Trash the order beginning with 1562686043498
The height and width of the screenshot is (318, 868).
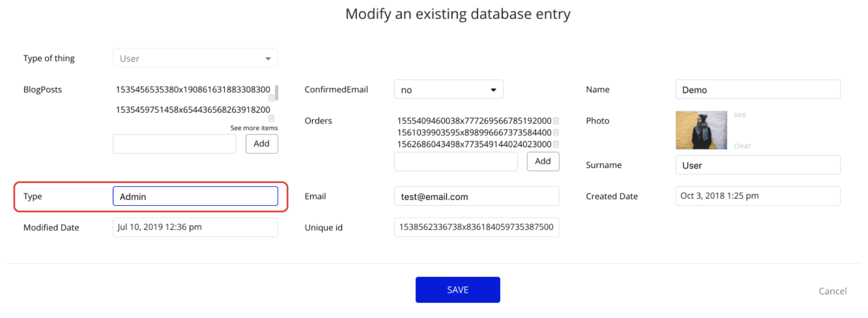click(556, 144)
